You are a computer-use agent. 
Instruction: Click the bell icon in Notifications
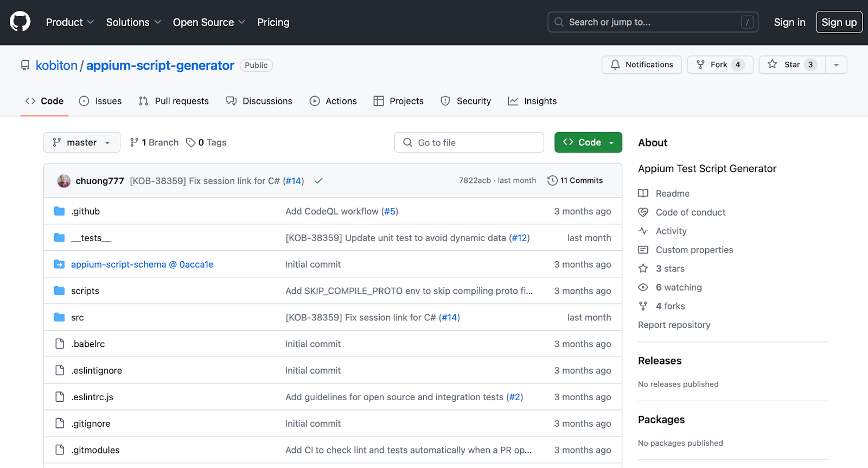tap(615, 65)
